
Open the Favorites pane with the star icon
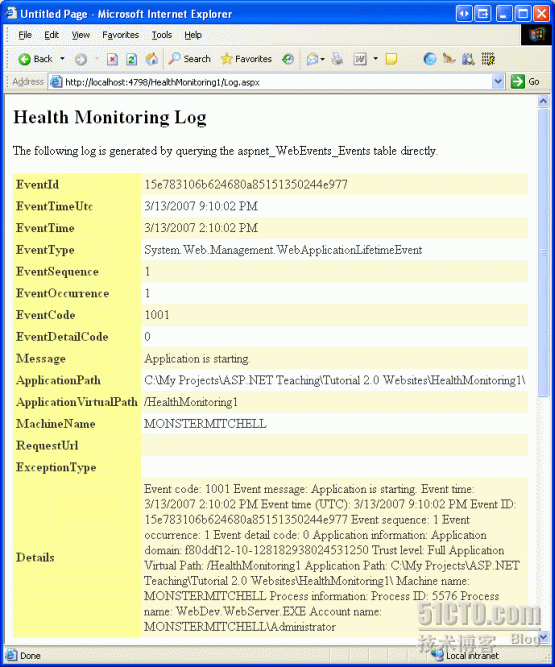point(246,59)
